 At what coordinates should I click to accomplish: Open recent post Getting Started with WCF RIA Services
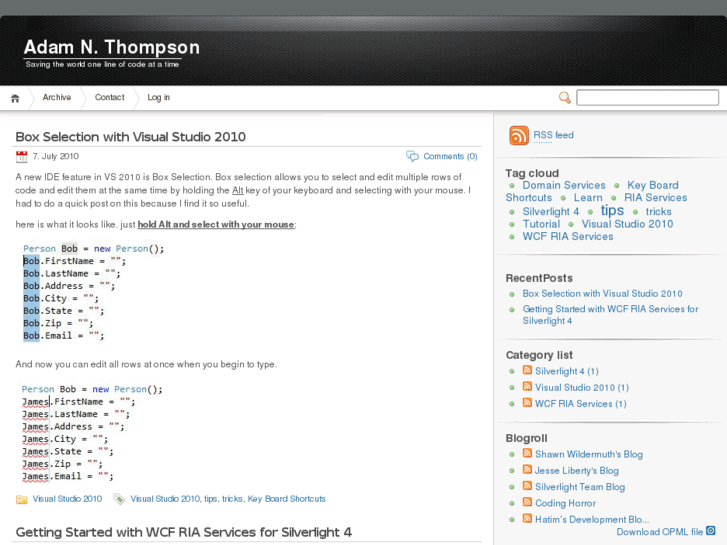610,314
